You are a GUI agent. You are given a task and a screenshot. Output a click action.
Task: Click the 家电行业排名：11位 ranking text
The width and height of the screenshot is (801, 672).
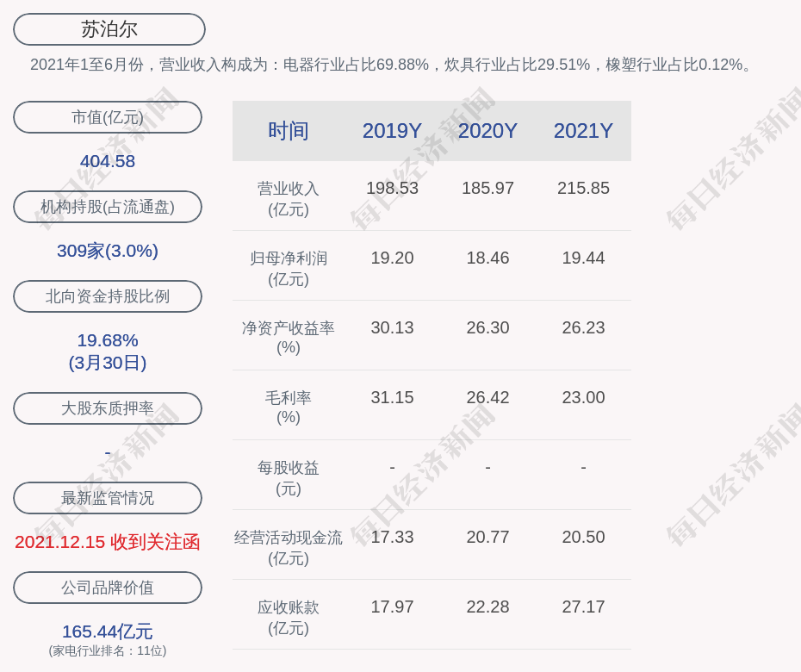[108, 651]
